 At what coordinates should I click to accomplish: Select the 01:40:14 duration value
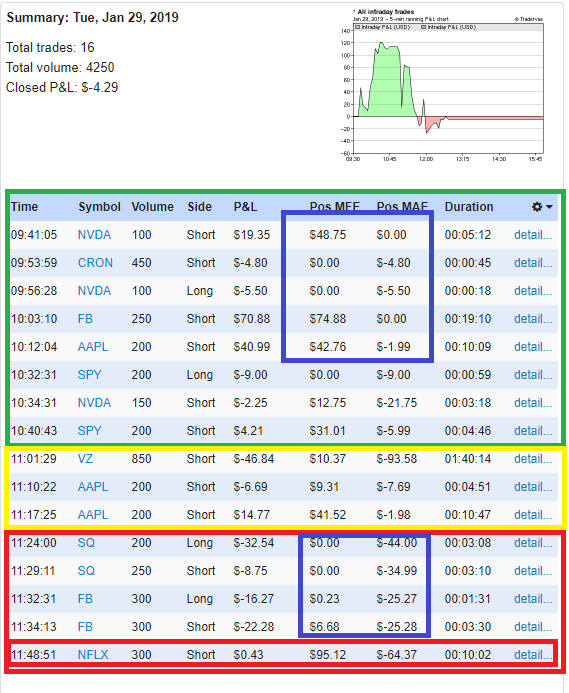[468, 459]
